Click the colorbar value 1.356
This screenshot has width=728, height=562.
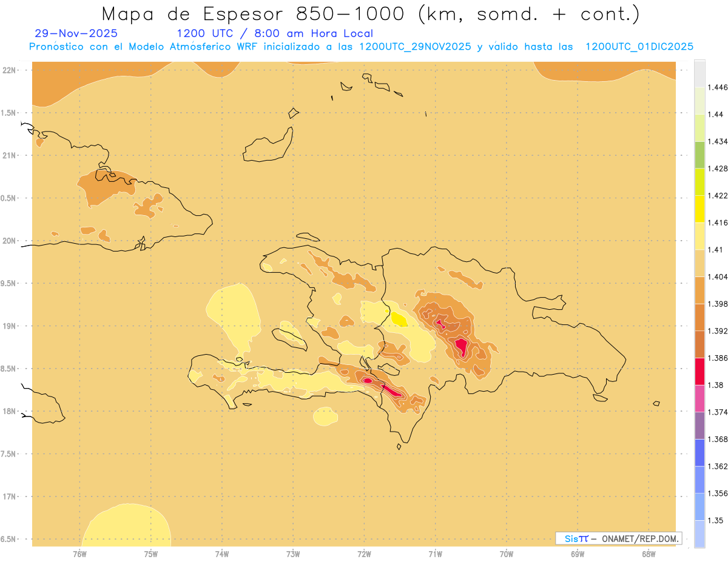pyautogui.click(x=719, y=493)
